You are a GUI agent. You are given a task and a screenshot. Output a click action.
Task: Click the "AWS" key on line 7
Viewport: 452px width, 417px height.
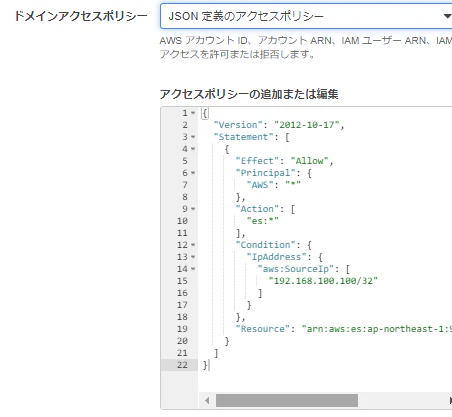tap(260, 185)
